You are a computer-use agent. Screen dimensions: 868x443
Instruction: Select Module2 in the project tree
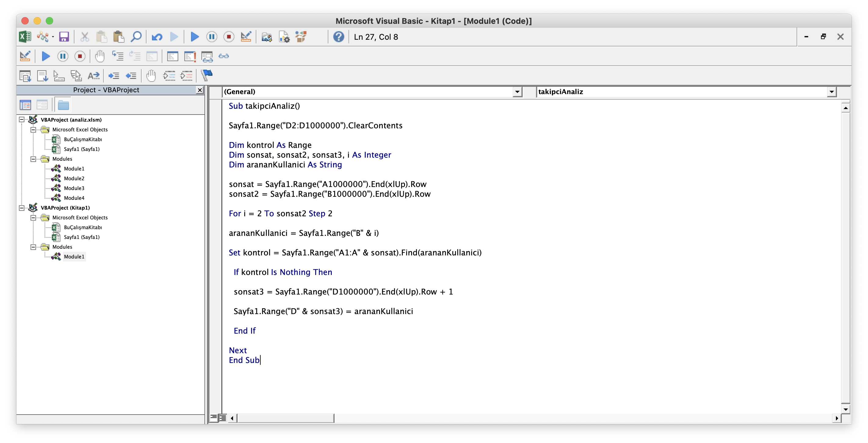(74, 178)
